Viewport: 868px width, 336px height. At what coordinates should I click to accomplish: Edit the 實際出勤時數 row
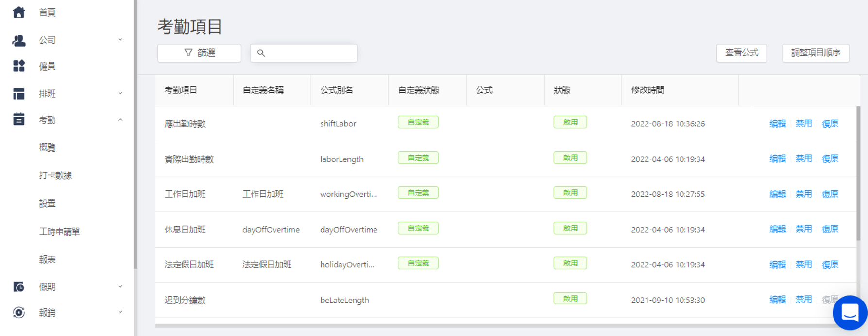(x=778, y=159)
